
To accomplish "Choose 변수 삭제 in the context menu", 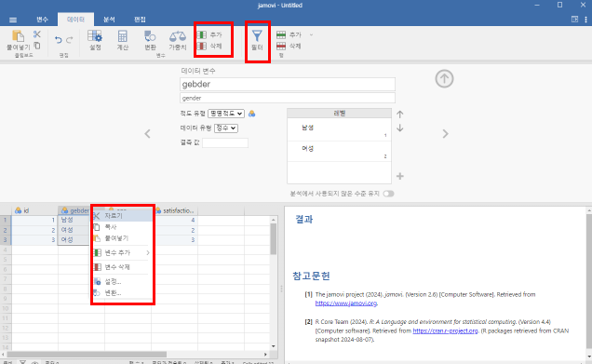I will pos(122,267).
